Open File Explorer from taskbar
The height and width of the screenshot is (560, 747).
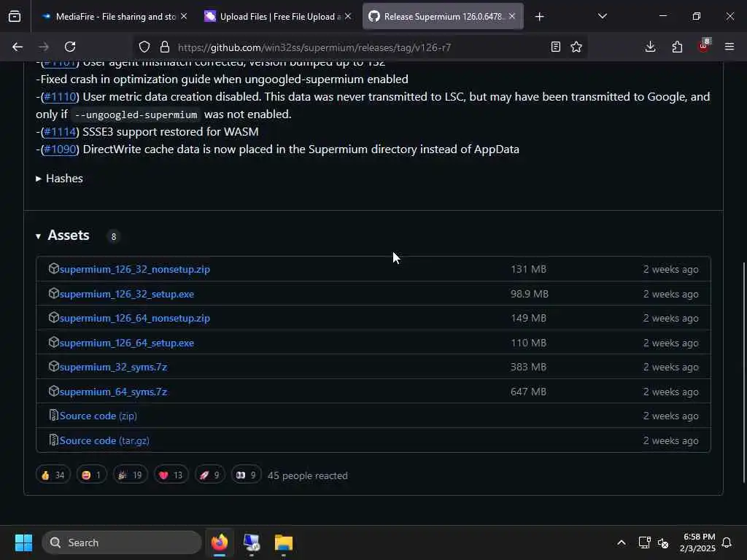[284, 542]
